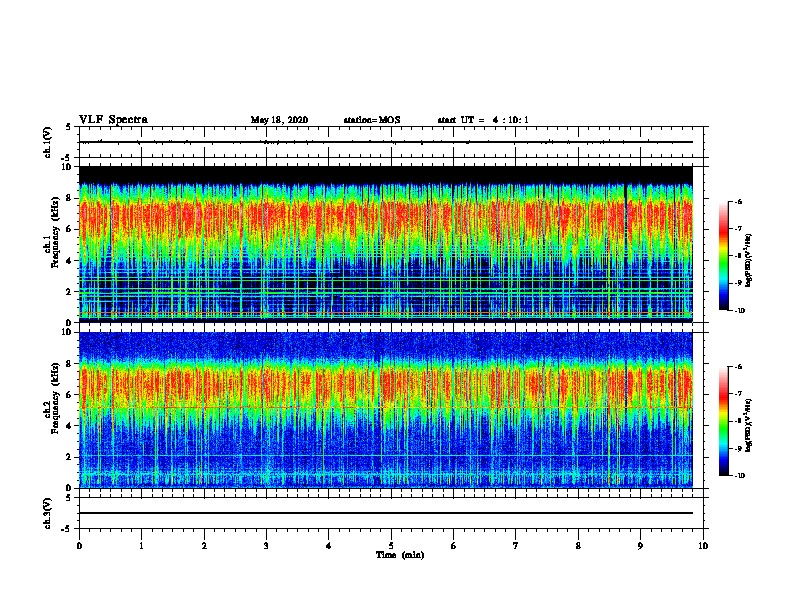Click the ch.2 "Frequency (kHz)" axis label

pos(55,398)
